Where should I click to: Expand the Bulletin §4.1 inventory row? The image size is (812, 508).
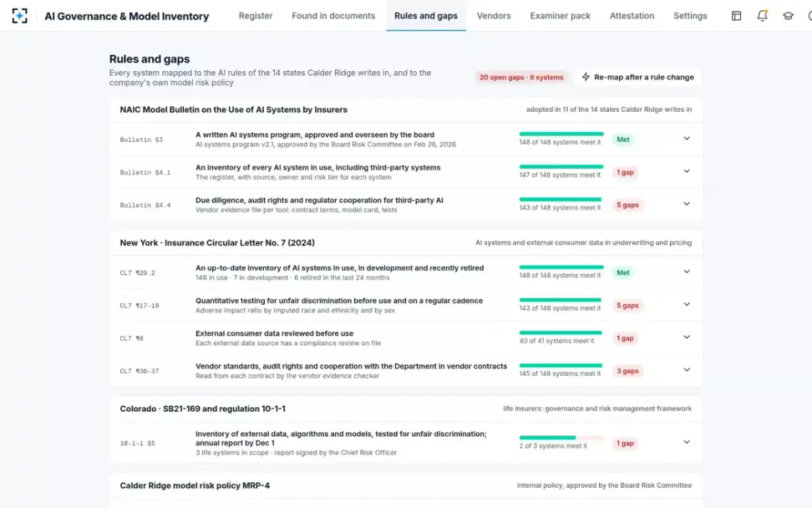687,171
